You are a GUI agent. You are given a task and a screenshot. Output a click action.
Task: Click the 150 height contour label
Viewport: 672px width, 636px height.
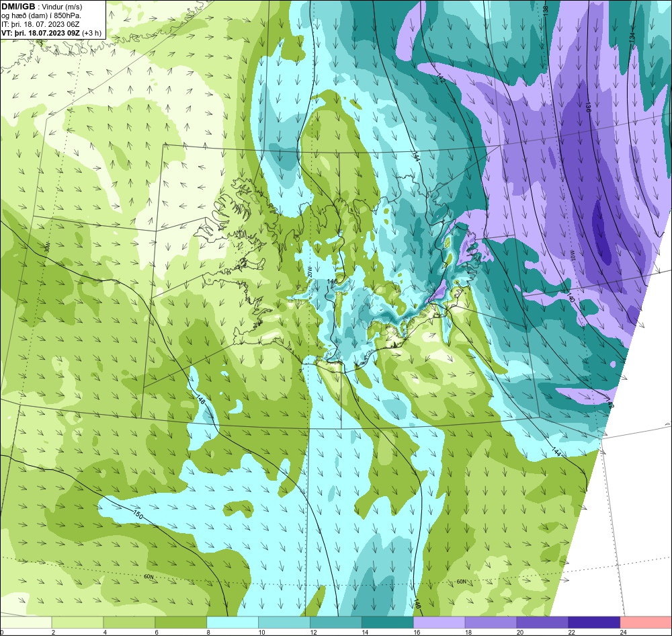point(138,514)
